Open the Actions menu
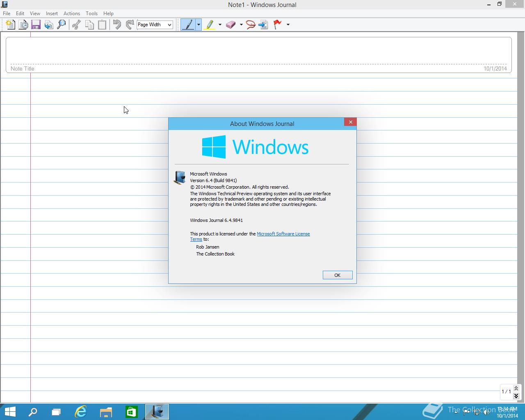 [x=72, y=14]
